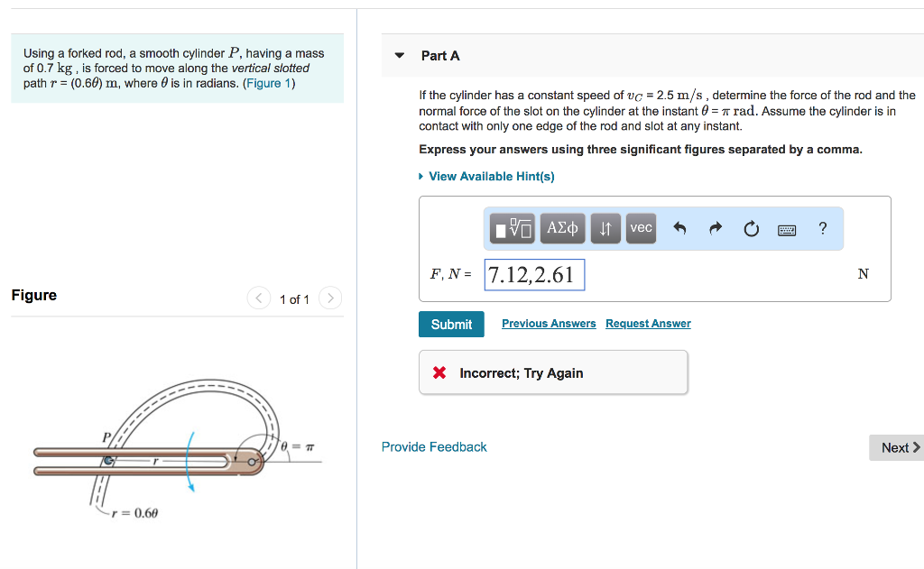Open equation help via the question mark icon

coord(822,228)
